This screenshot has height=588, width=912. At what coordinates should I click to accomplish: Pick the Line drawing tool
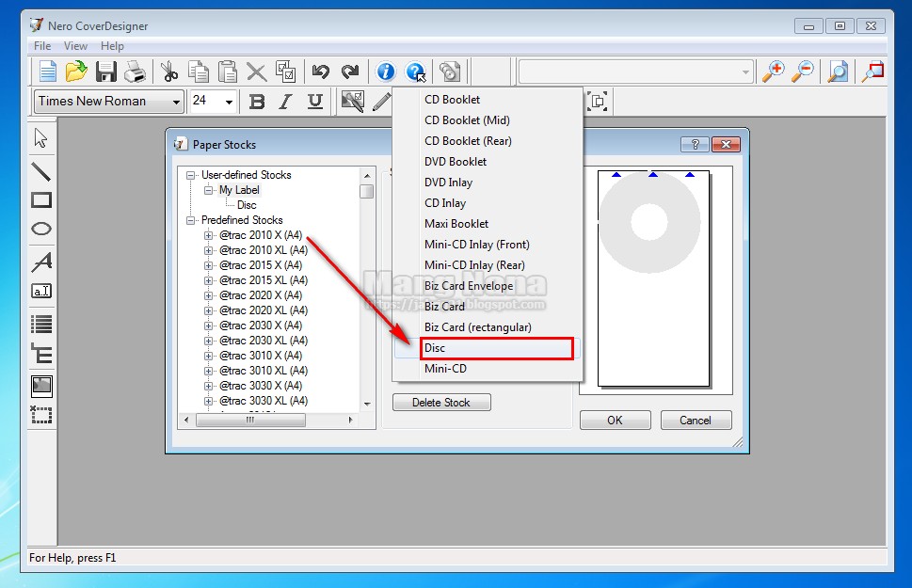tap(40, 171)
